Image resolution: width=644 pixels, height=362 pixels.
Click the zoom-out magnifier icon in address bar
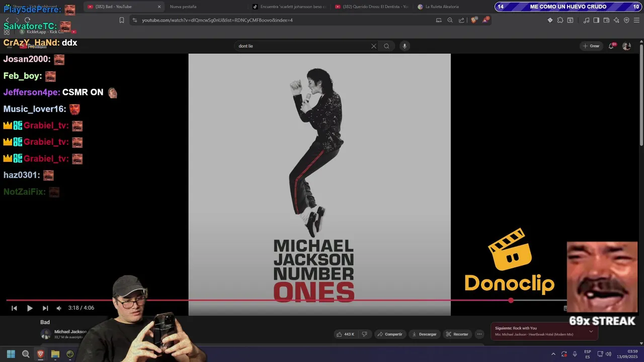(450, 20)
